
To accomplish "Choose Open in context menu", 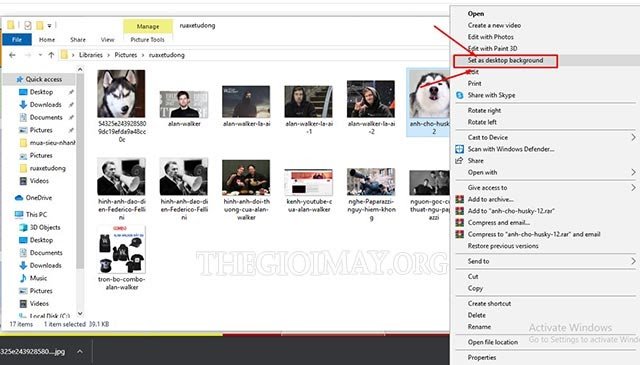I will click(x=476, y=13).
